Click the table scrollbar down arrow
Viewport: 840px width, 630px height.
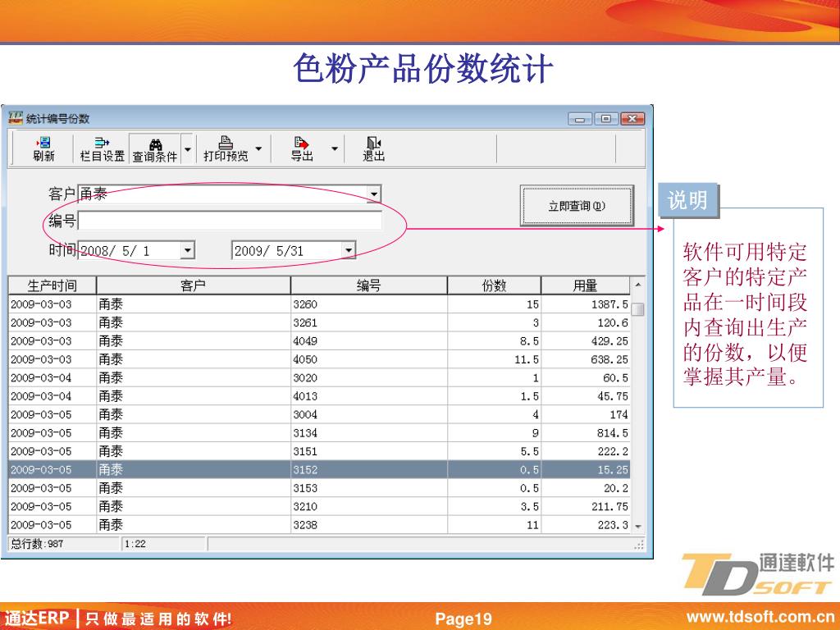tap(638, 527)
